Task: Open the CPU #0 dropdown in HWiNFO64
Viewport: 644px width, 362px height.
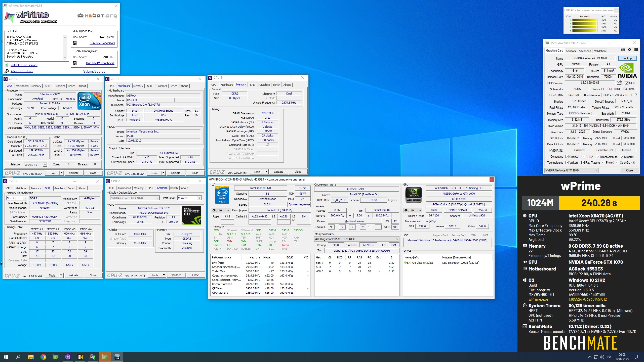Action: 221,210
